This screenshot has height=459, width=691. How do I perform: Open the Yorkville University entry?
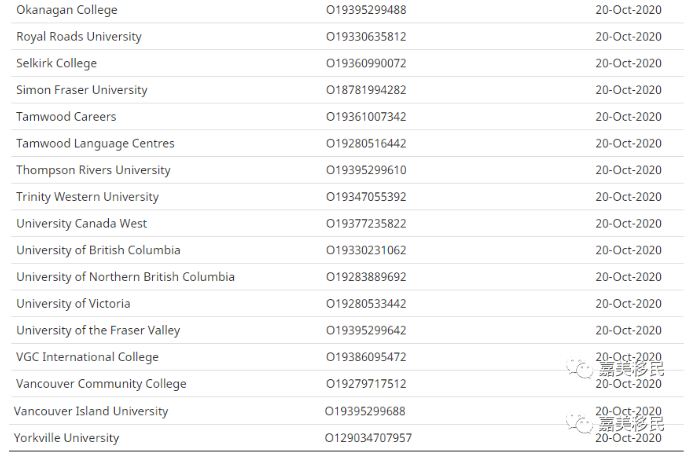click(x=67, y=438)
